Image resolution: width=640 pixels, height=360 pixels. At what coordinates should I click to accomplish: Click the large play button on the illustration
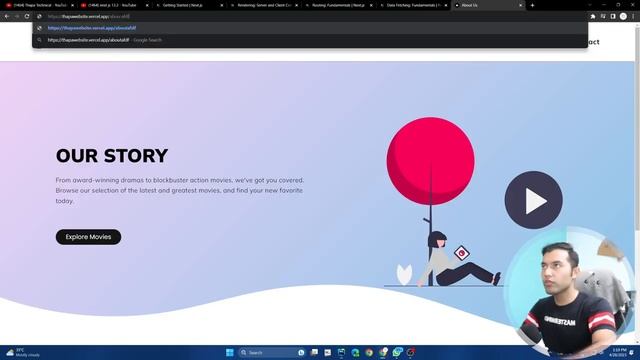pyautogui.click(x=533, y=200)
